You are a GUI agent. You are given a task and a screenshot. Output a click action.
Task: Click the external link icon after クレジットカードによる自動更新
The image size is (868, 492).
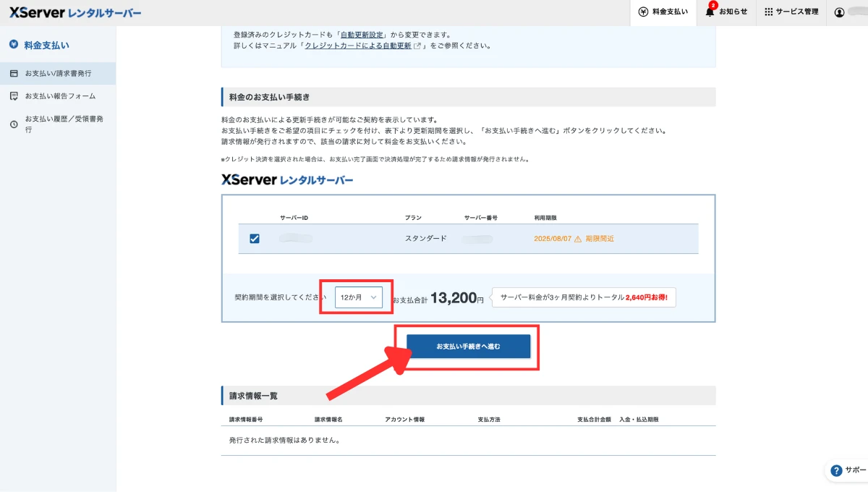pyautogui.click(x=417, y=46)
